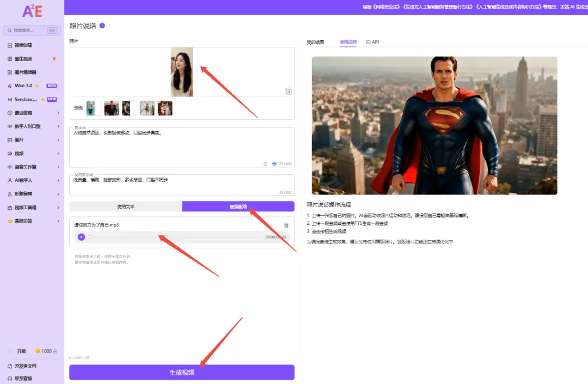Viewport: 588px width, 384px height.
Task: Click the 视频工具箱 sidebar icon
Action: 10,208
